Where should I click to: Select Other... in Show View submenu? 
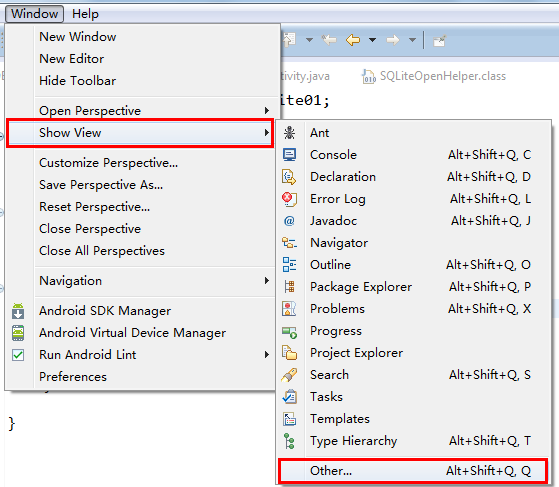413,471
